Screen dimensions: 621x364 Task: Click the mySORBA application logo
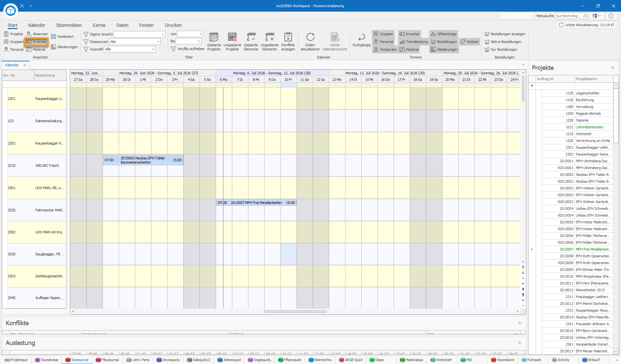click(11, 10)
